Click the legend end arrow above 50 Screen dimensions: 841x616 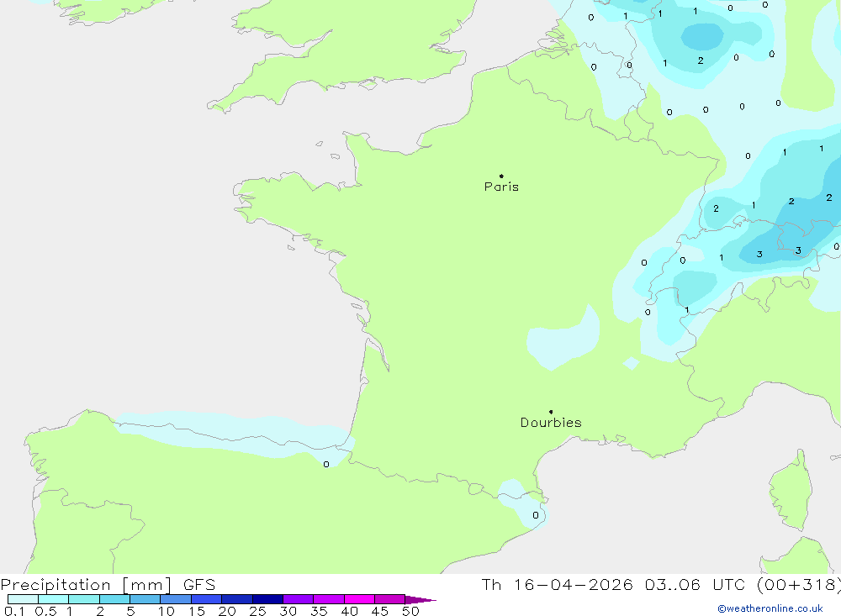[420, 599]
